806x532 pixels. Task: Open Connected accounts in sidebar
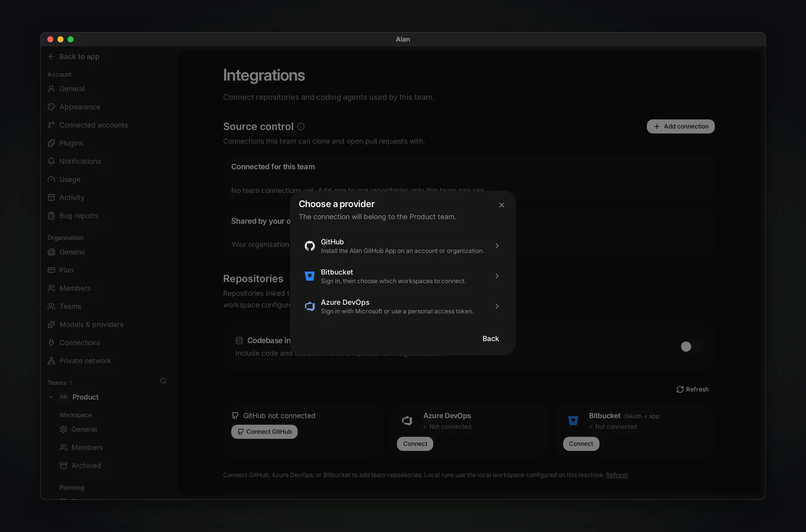click(94, 125)
